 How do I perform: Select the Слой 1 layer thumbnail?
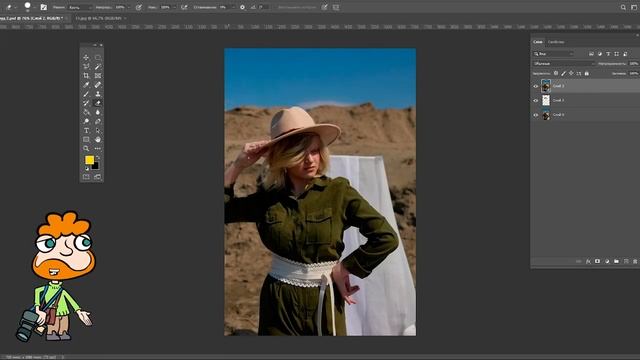pyautogui.click(x=546, y=100)
